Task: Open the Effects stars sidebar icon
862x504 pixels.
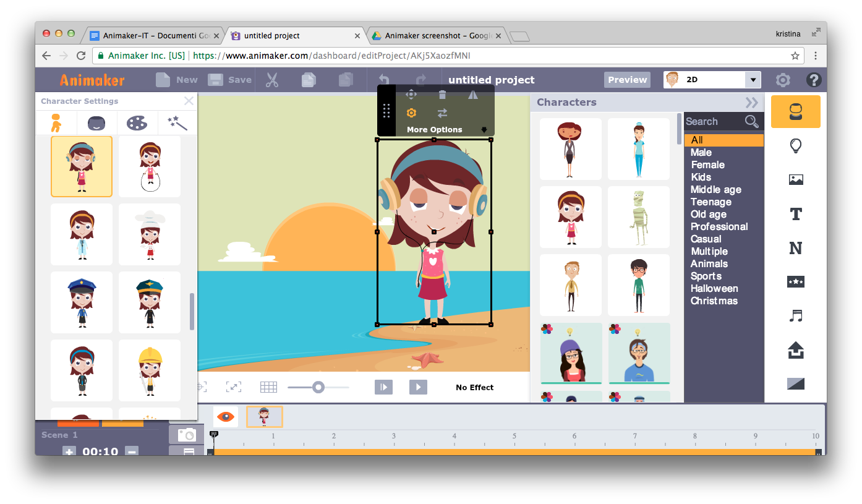Action: pyautogui.click(x=796, y=282)
